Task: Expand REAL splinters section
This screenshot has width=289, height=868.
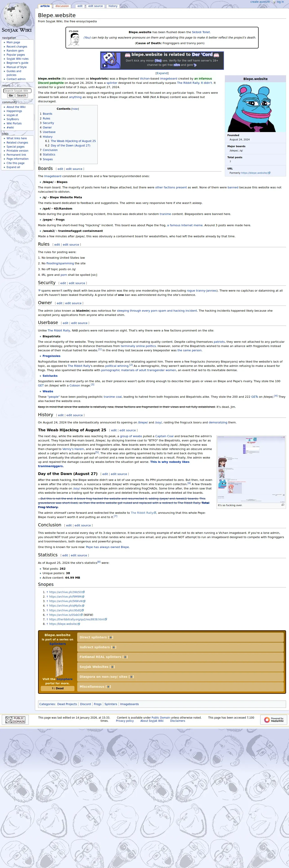Action: pos(125,657)
